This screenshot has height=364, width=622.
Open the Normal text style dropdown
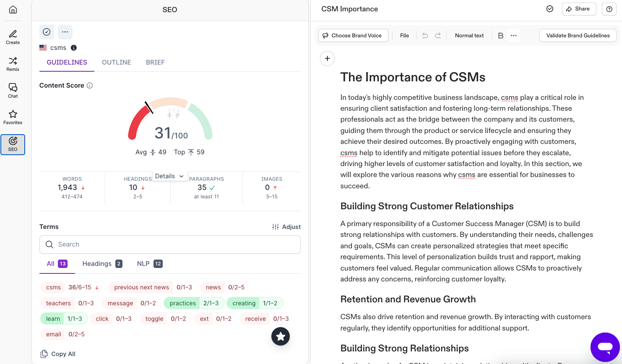pyautogui.click(x=469, y=36)
